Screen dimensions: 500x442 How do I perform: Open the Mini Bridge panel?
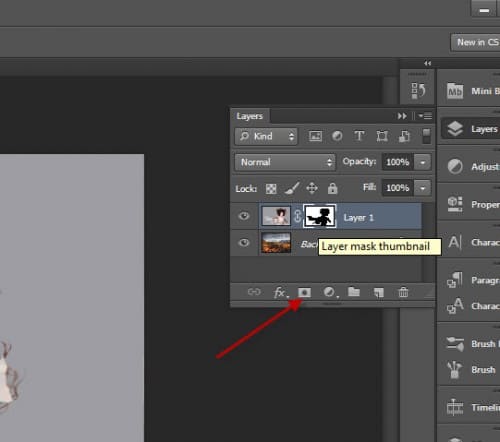pos(473,91)
